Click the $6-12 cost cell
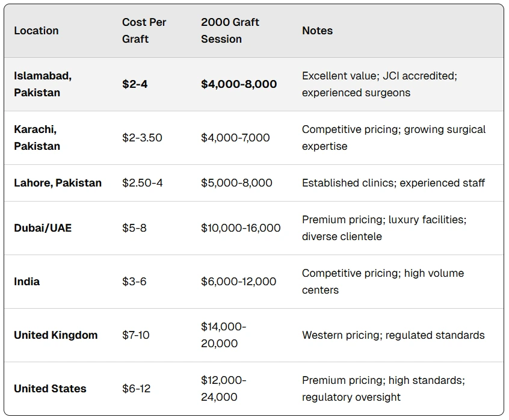Image resolution: width=509 pixels, height=420 pixels. 136,389
